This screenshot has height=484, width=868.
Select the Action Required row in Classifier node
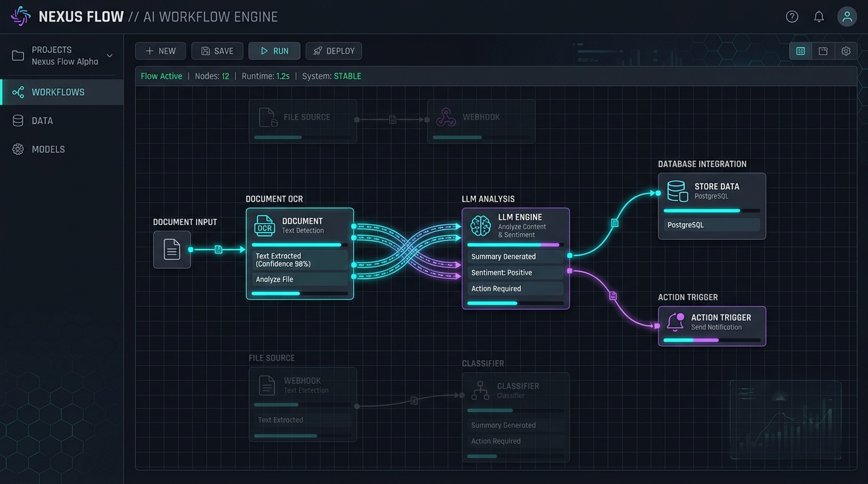[x=515, y=441]
